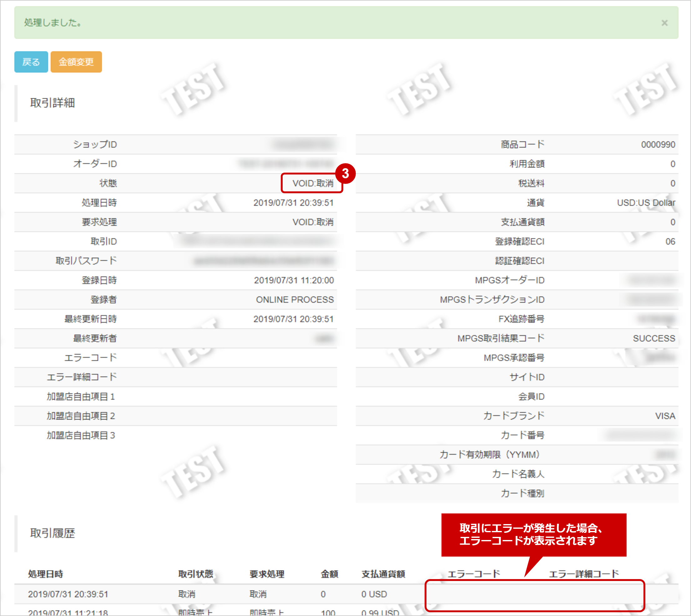The height and width of the screenshot is (616, 691).
Task: Click the ショップID label
Action: (95, 144)
